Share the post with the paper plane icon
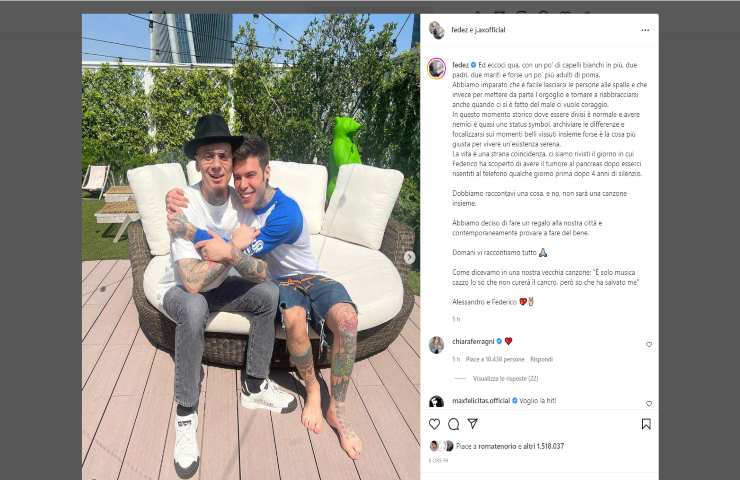 473,423
